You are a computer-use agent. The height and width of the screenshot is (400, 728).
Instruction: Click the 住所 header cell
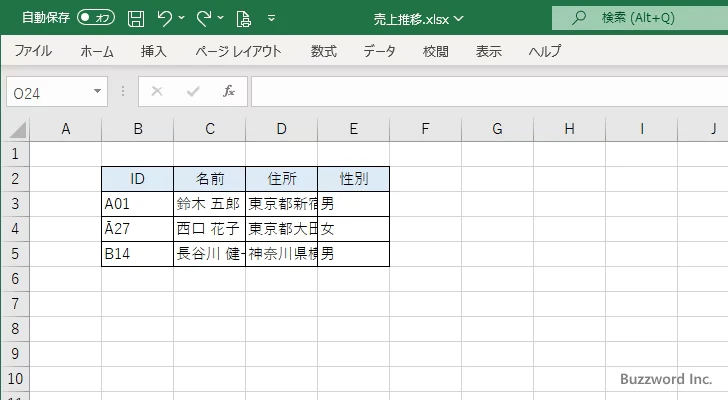tap(281, 179)
